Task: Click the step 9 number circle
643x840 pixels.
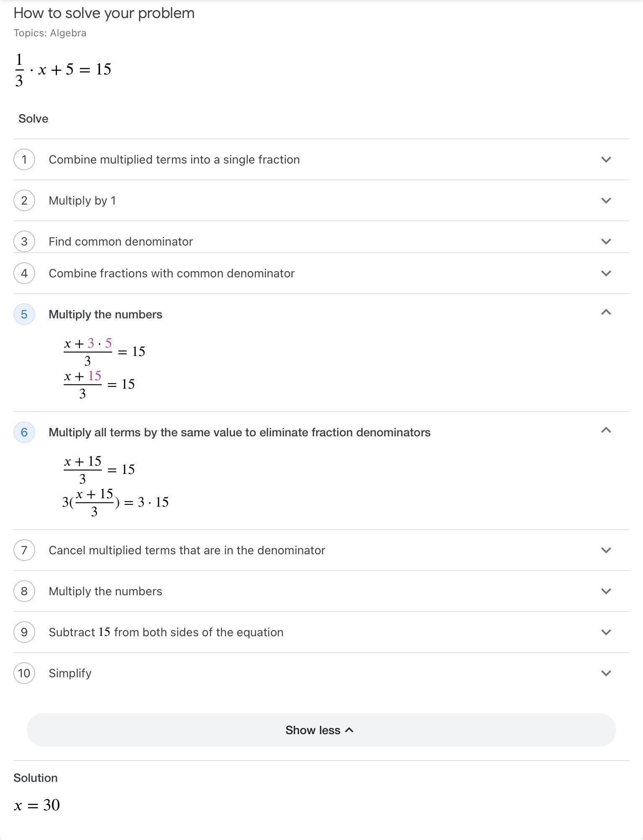Action: click(x=24, y=632)
